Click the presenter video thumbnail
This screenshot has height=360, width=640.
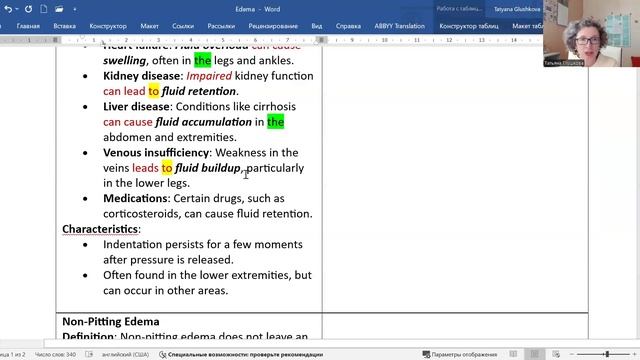click(591, 33)
